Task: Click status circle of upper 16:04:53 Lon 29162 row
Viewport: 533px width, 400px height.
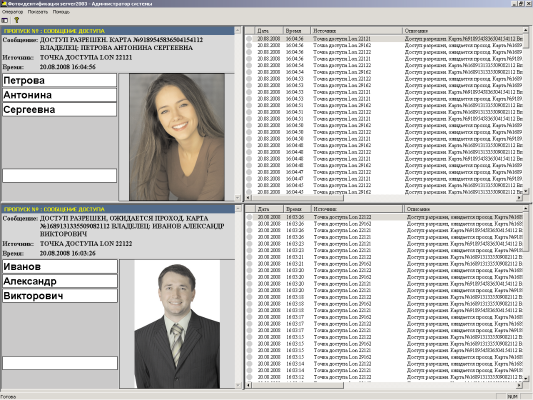Action: (249, 86)
